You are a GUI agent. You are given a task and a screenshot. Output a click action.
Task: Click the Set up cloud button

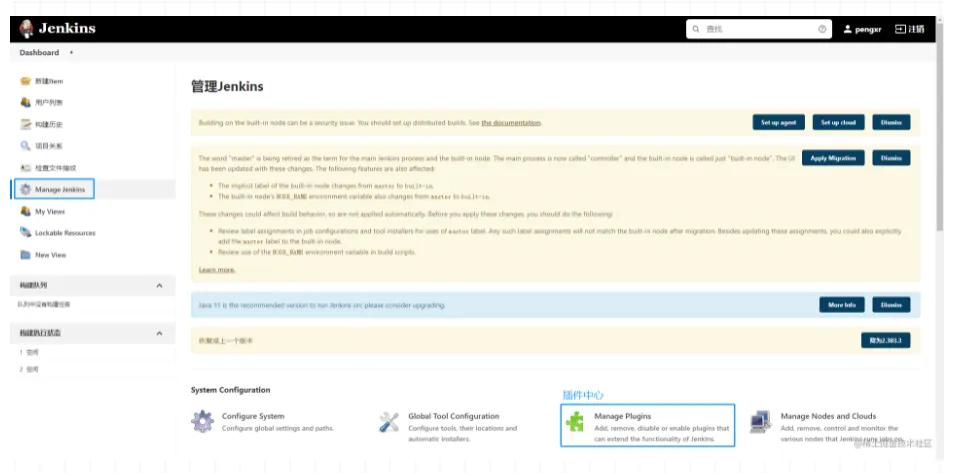click(838, 122)
